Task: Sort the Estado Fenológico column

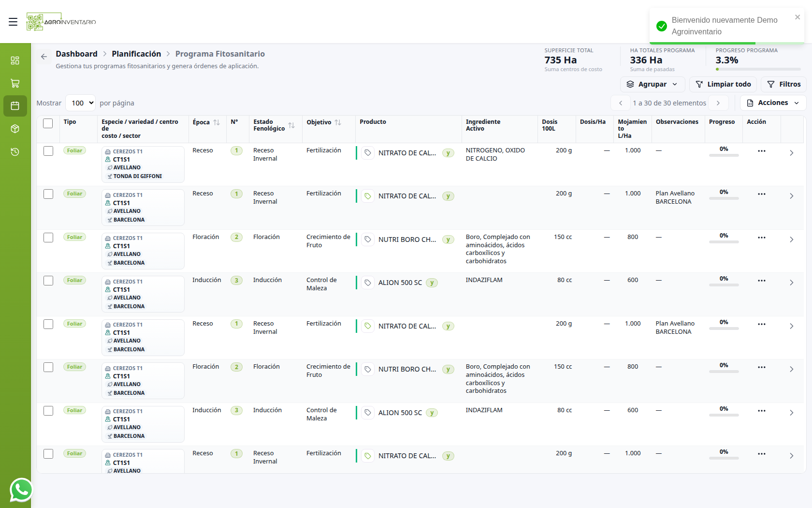Action: 291,125
